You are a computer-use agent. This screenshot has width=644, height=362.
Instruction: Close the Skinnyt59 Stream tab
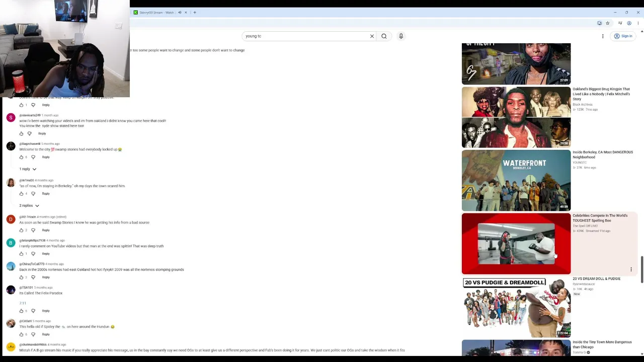tap(186, 13)
